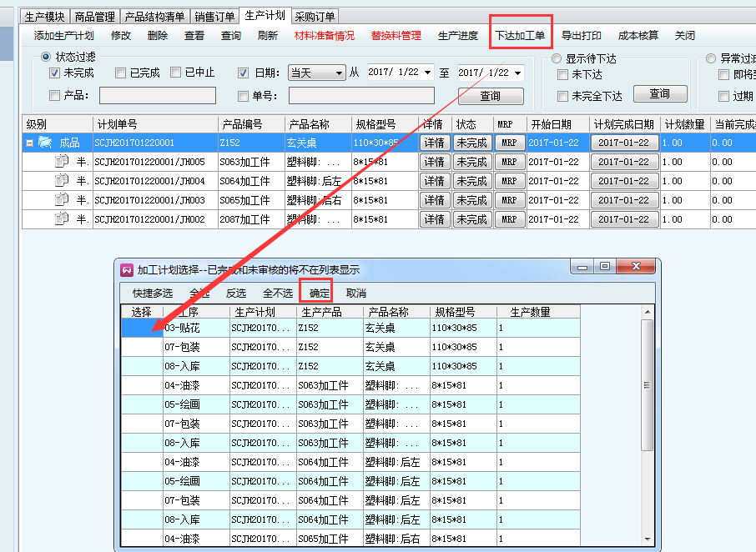
Task: Click the 加工计划选择 dialog title icon
Action: [127, 269]
